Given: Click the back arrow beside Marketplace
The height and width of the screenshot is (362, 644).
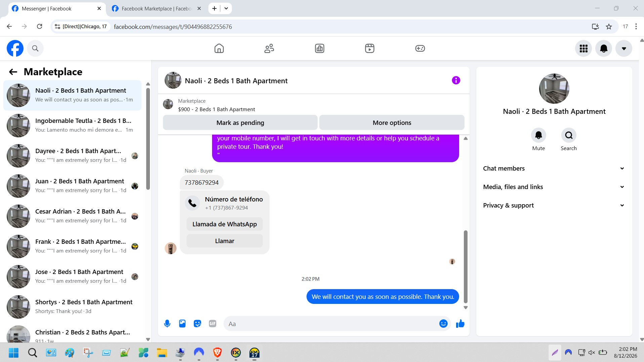Looking at the screenshot, I should 13,72.
